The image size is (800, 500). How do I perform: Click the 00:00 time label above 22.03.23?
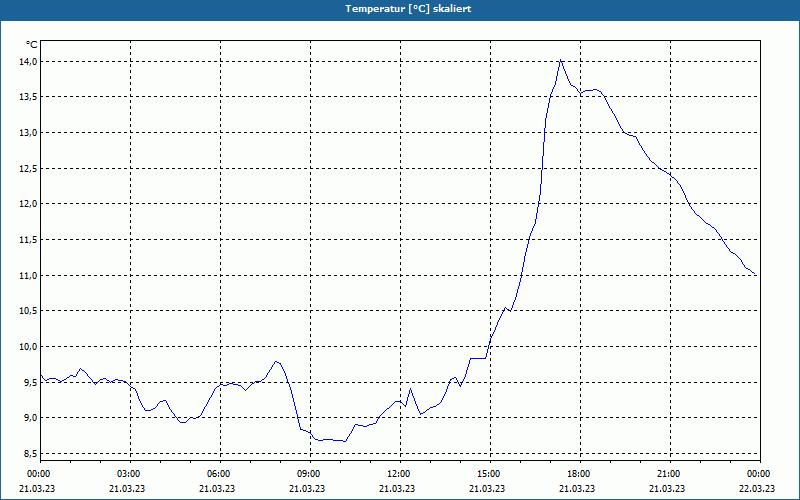click(759, 474)
